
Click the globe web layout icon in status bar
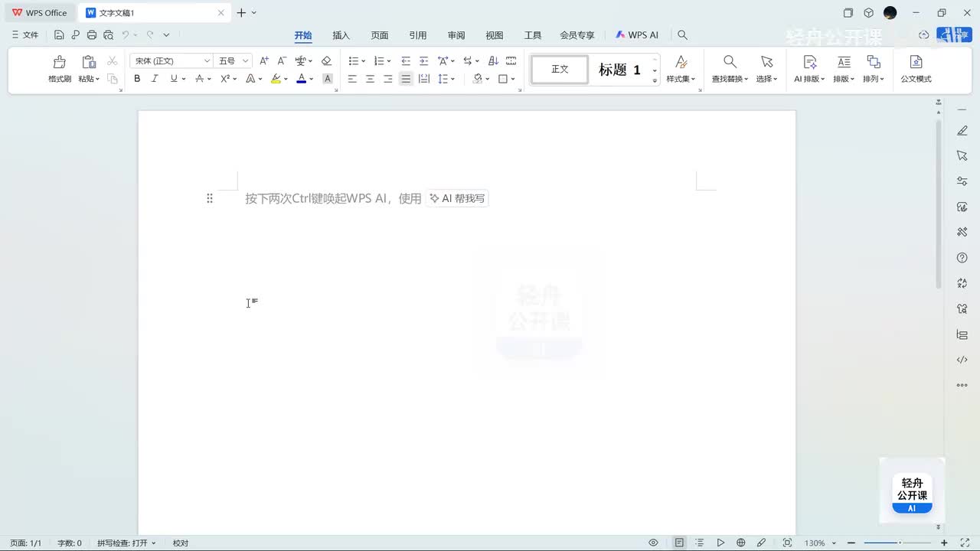click(740, 543)
